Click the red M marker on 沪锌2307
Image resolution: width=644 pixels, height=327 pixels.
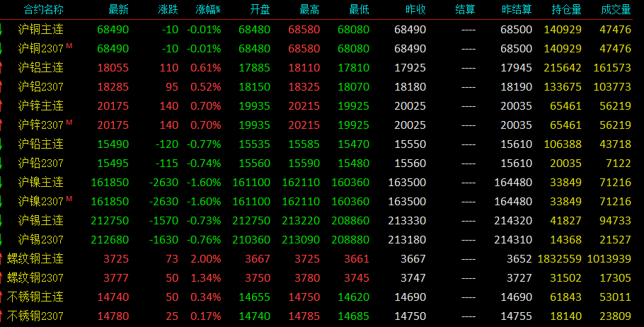click(69, 122)
